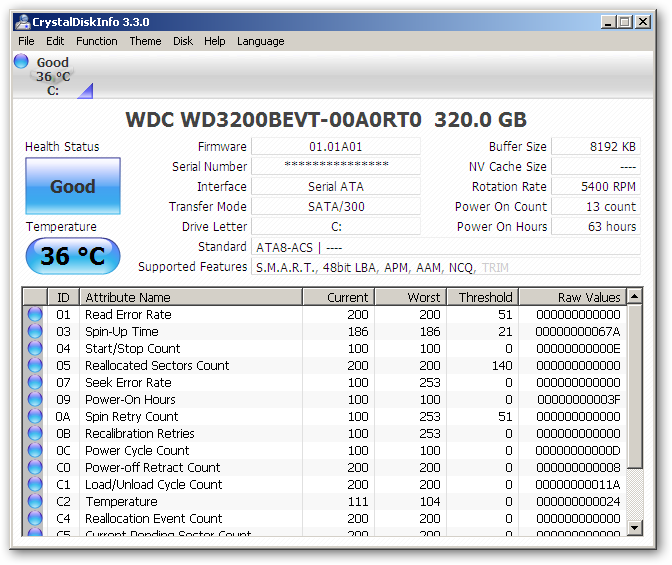Close the CrystalDiskInfo window
This screenshot has width=672, height=565.
[643, 22]
